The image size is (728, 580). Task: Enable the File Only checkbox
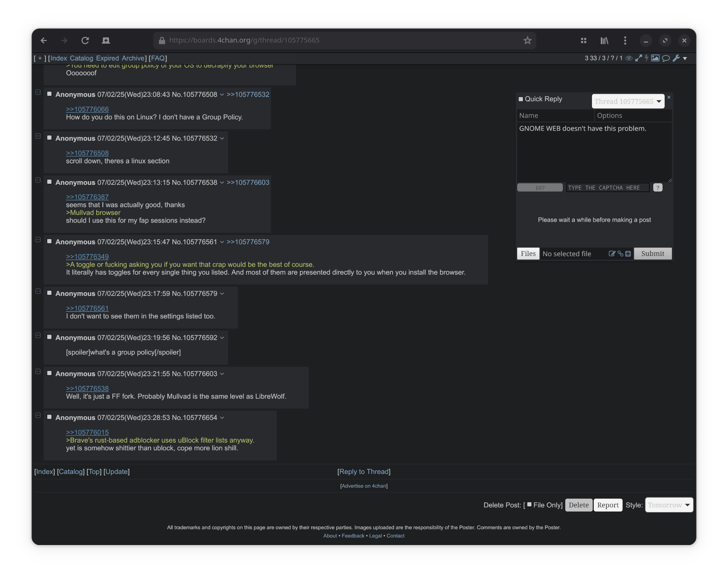click(529, 505)
